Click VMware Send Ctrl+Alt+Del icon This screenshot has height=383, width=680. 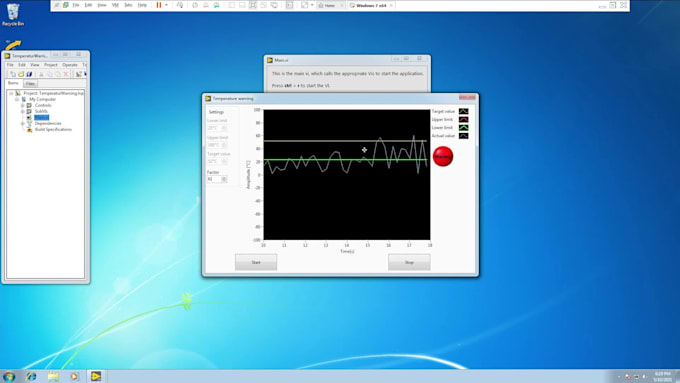pos(180,5)
